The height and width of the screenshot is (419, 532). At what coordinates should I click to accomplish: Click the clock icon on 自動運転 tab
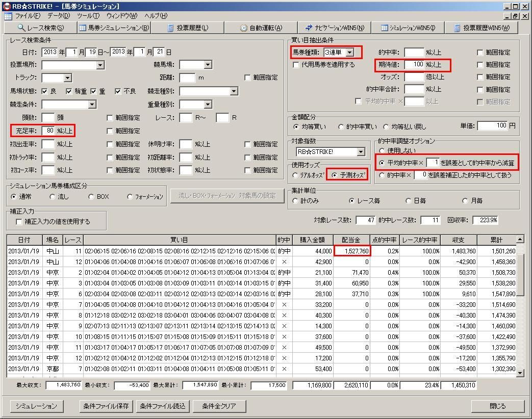[x=244, y=28]
